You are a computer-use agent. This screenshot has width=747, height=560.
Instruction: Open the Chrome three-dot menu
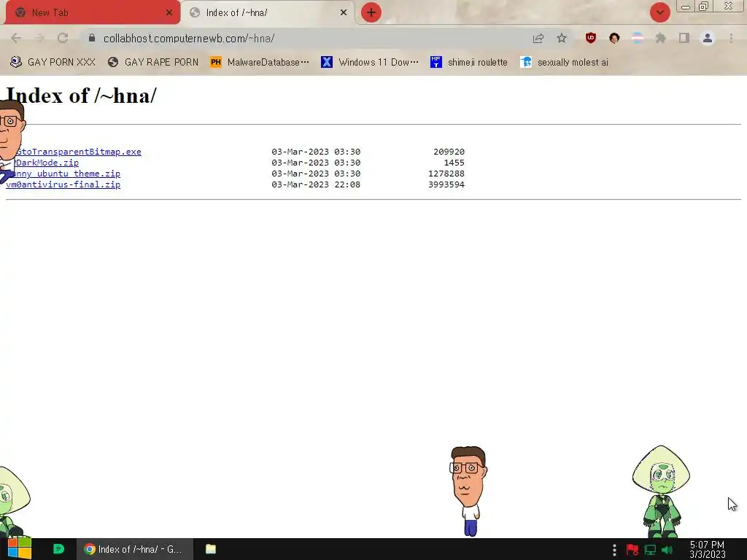tap(731, 38)
